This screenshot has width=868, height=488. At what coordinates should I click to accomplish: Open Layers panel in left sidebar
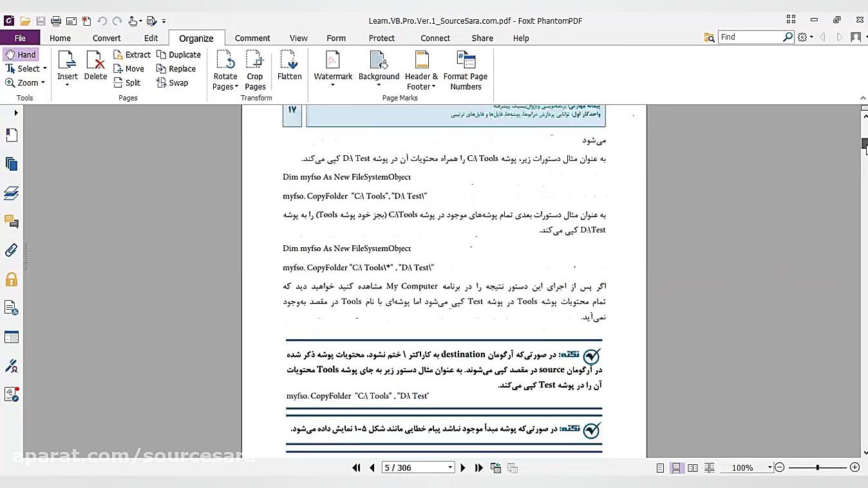11,193
